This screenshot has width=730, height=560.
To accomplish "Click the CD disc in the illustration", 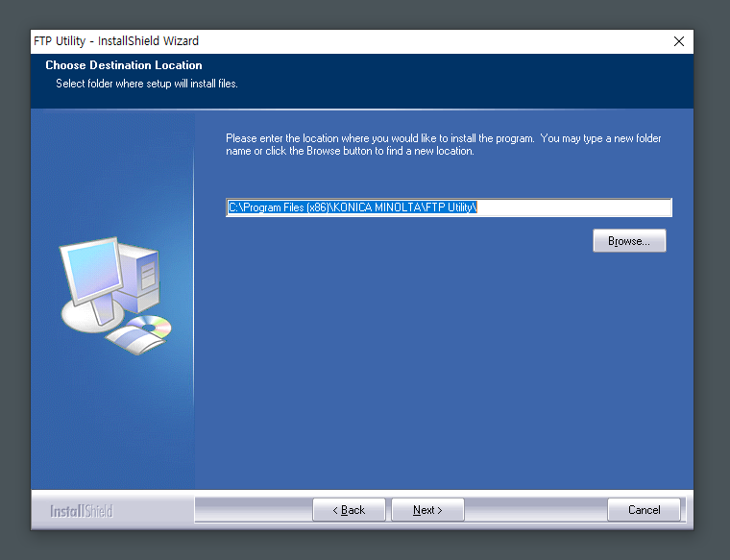I will pyautogui.click(x=150, y=325).
